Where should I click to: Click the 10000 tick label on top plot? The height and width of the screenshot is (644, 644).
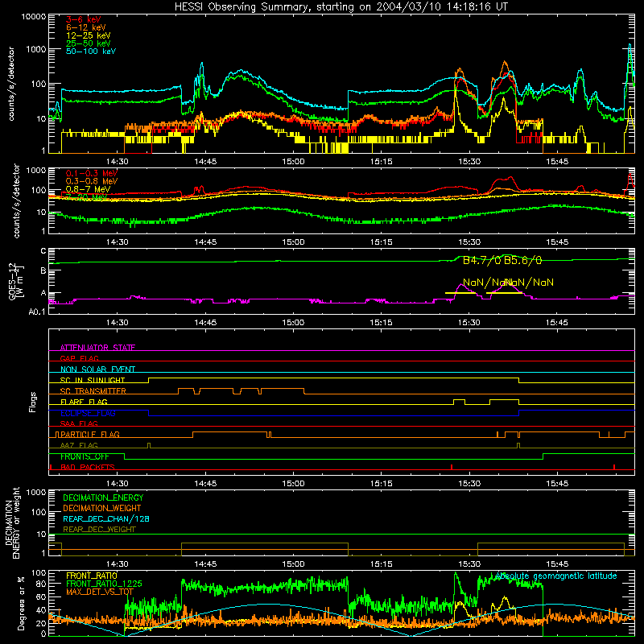pyautogui.click(x=34, y=17)
